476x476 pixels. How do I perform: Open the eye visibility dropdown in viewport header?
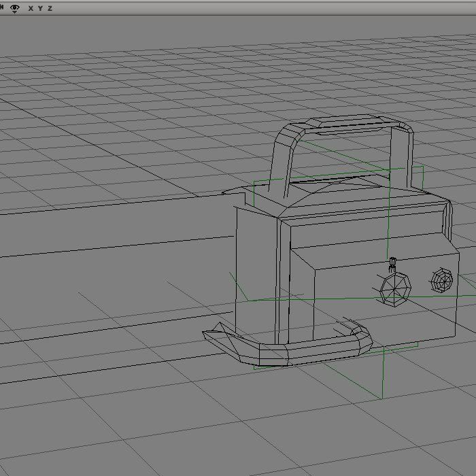14,9
